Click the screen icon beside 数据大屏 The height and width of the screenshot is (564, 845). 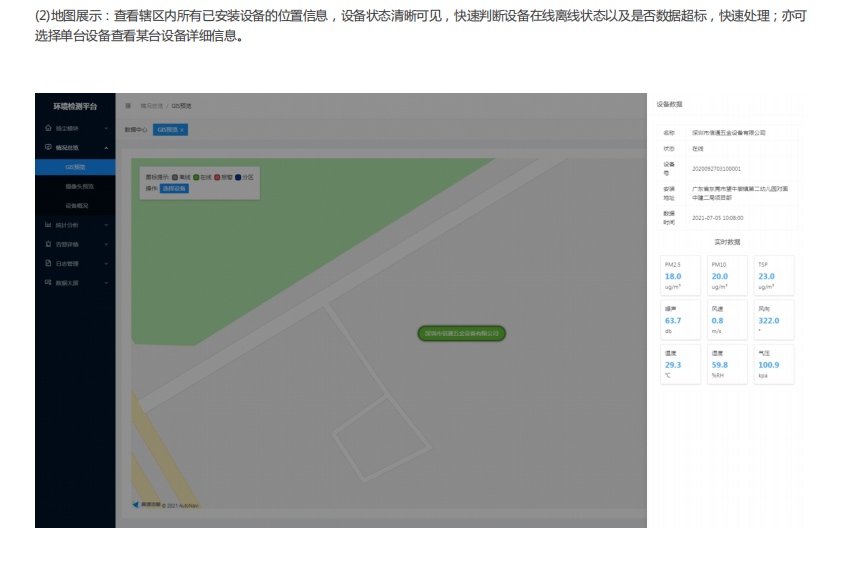tap(48, 283)
